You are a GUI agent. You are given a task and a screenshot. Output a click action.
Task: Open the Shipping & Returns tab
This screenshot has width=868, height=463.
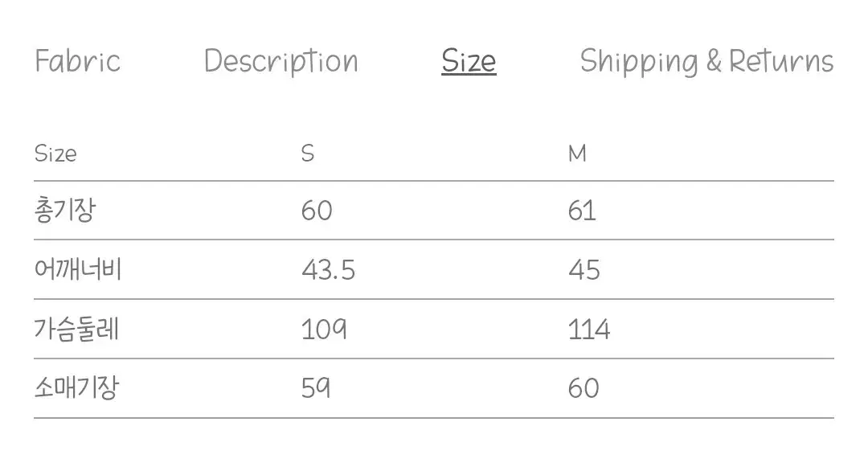tap(706, 62)
